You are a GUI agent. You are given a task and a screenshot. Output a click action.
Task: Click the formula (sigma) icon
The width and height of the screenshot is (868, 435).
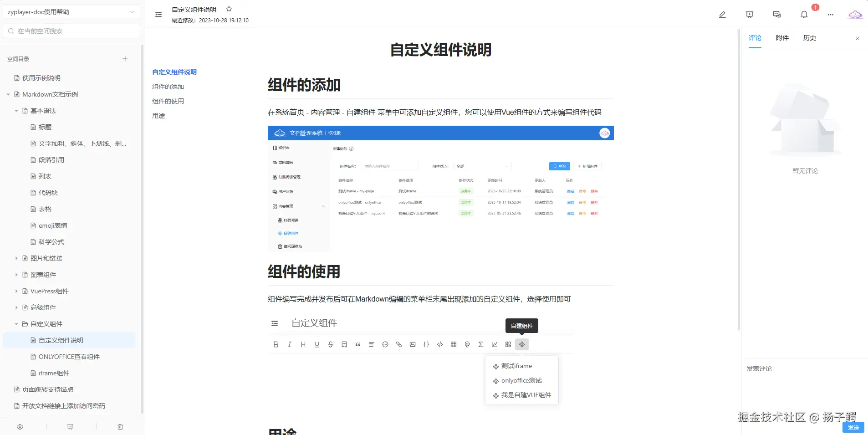pyautogui.click(x=480, y=344)
